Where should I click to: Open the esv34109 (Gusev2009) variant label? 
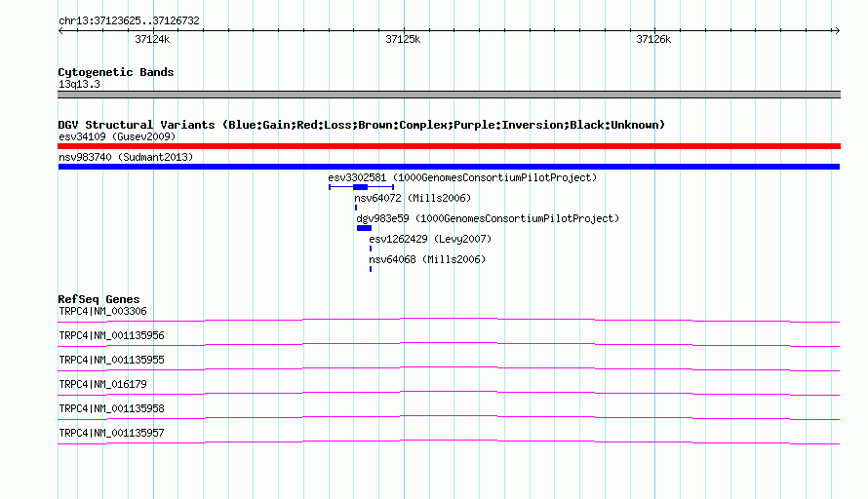click(x=117, y=136)
